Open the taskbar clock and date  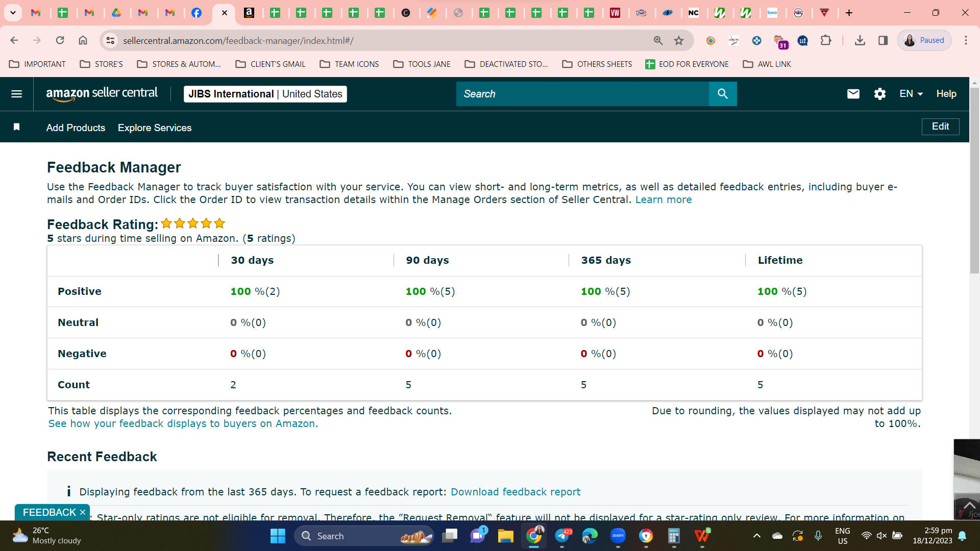tap(932, 536)
